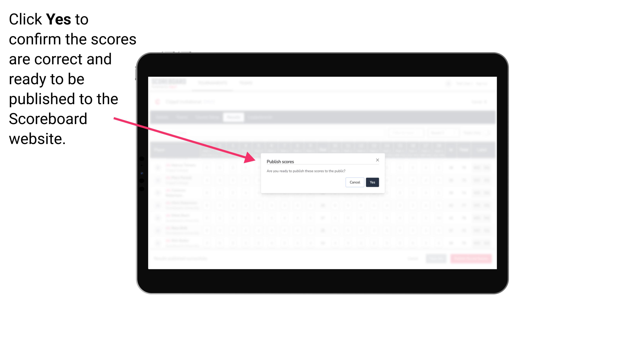Click the tournament name header icon

click(158, 101)
